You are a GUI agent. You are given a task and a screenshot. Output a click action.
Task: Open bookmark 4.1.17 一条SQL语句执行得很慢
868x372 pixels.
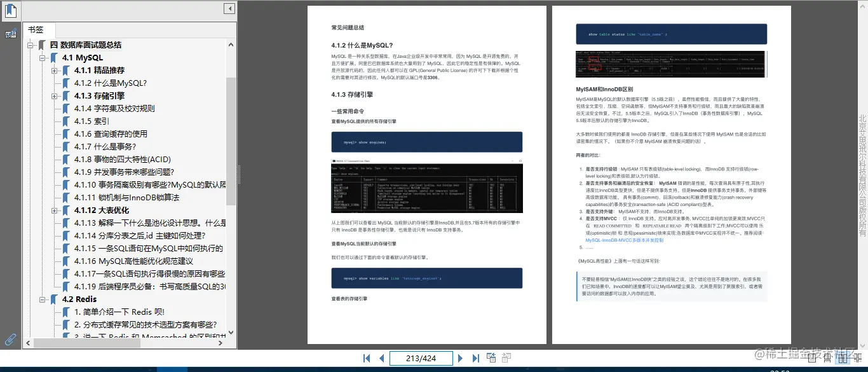pyautogui.click(x=149, y=274)
